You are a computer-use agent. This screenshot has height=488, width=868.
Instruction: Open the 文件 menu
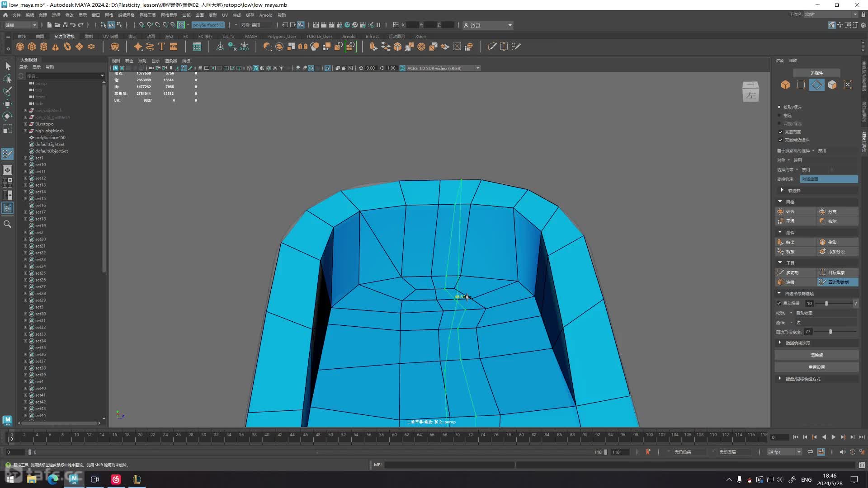point(17,15)
